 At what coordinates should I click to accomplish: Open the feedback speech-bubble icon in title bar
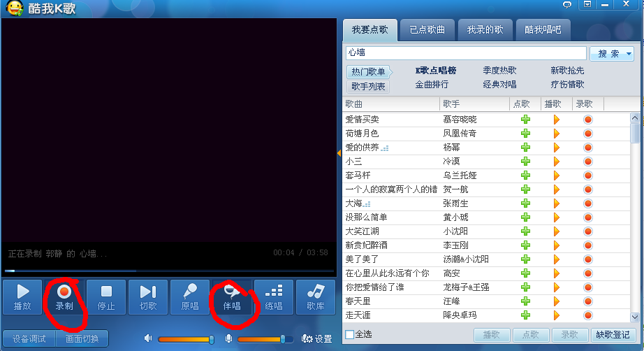pyautogui.click(x=567, y=4)
